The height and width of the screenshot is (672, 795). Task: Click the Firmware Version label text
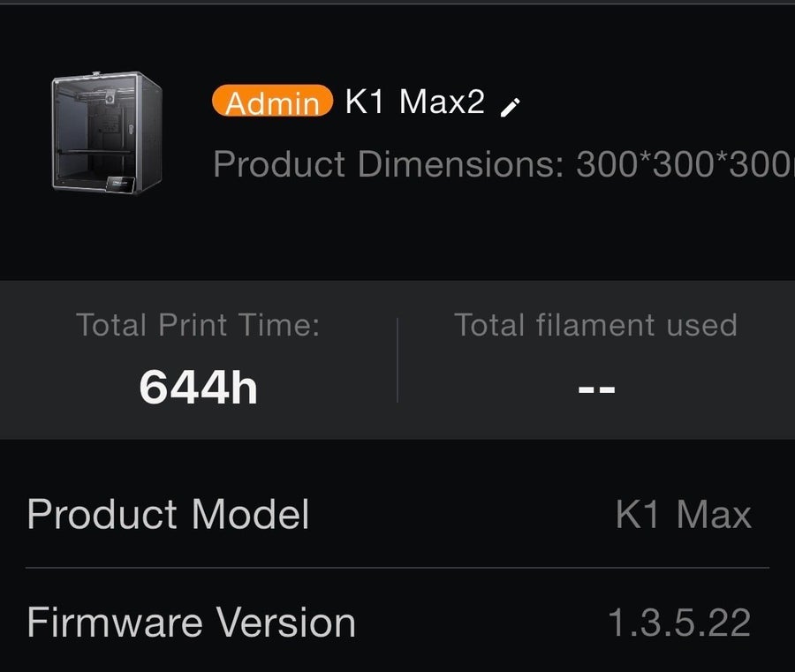point(191,623)
